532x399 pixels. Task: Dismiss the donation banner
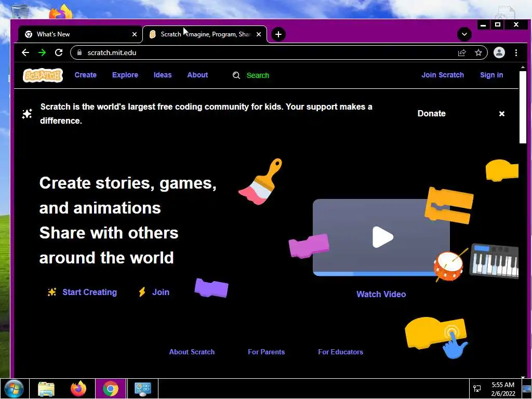tap(502, 114)
